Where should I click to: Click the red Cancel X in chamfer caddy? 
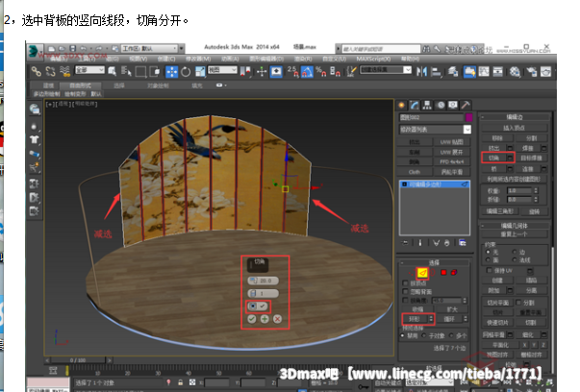(x=277, y=319)
